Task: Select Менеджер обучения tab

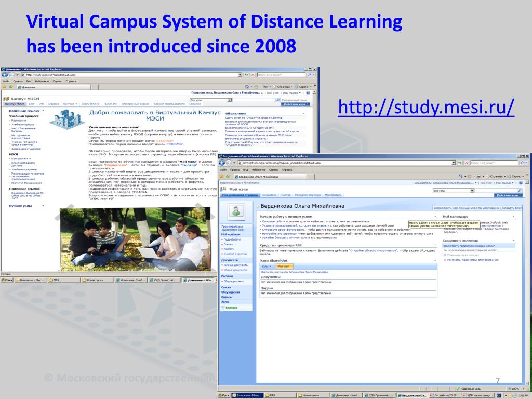Action: (x=308, y=195)
